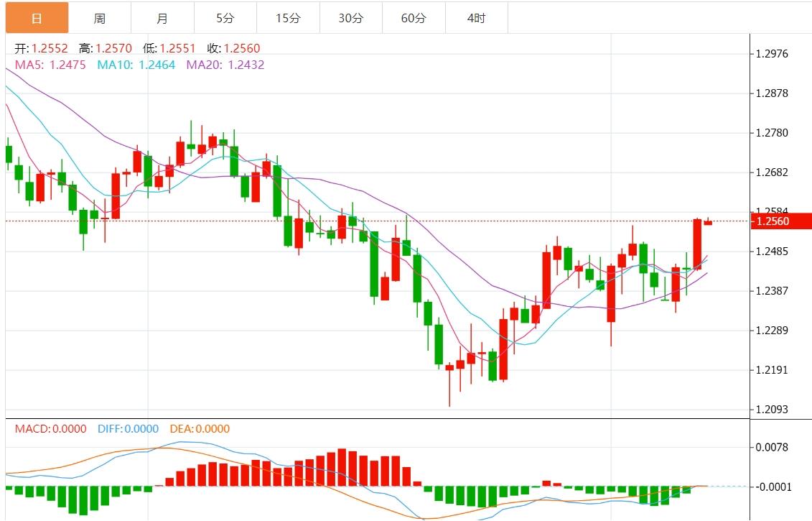Show the 30分 chart interval

(x=351, y=18)
